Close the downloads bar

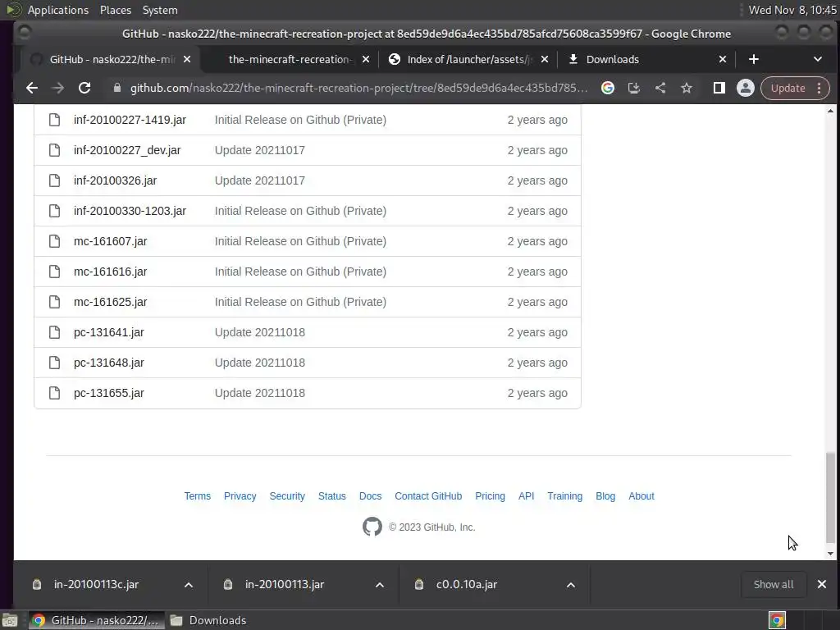point(822,584)
